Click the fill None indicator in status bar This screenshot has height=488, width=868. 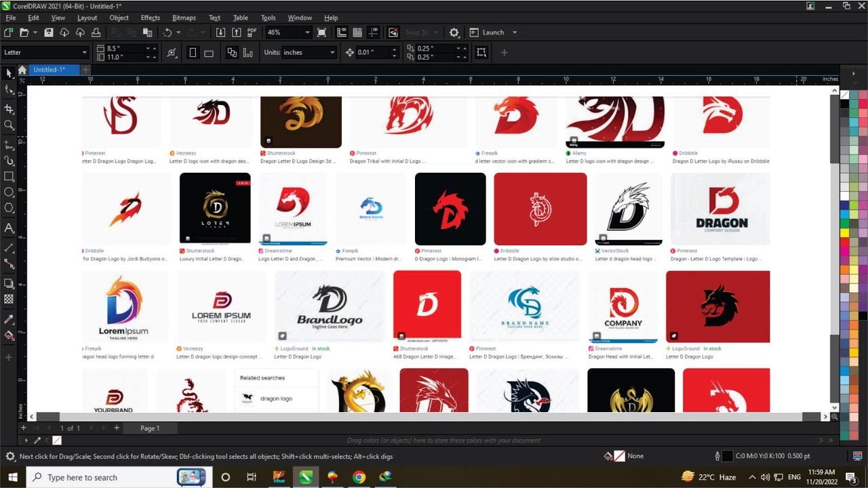(619, 456)
